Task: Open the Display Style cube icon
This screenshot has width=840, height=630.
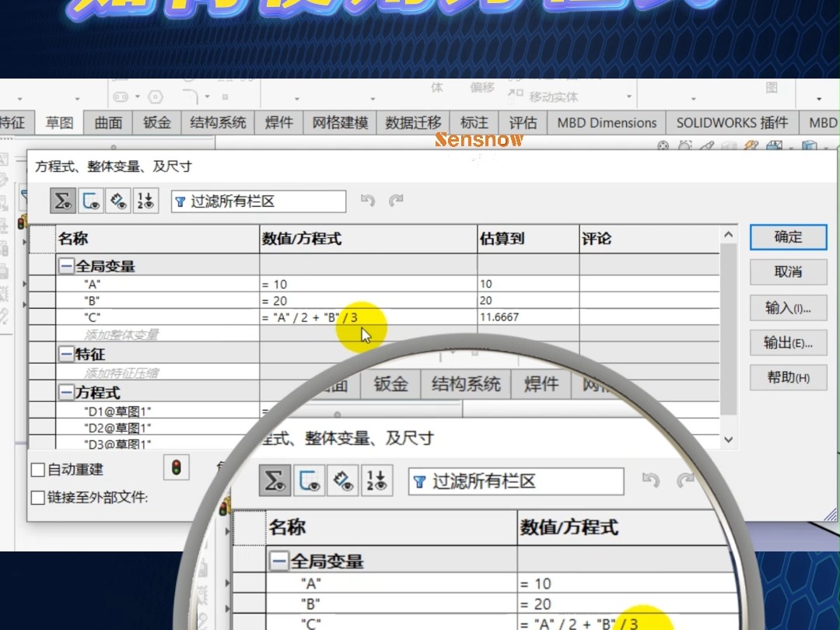Action: pyautogui.click(x=810, y=146)
